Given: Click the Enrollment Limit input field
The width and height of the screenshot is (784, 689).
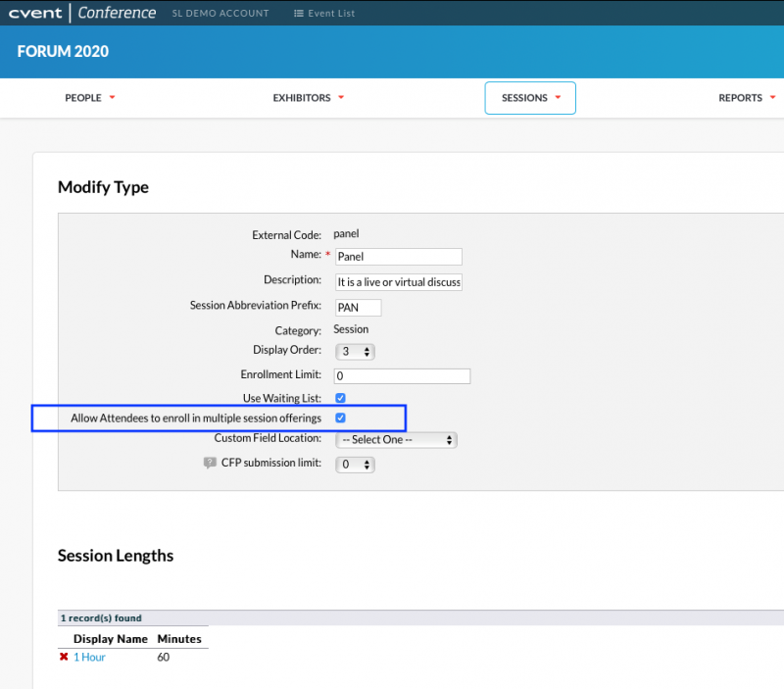Looking at the screenshot, I should click(x=403, y=376).
